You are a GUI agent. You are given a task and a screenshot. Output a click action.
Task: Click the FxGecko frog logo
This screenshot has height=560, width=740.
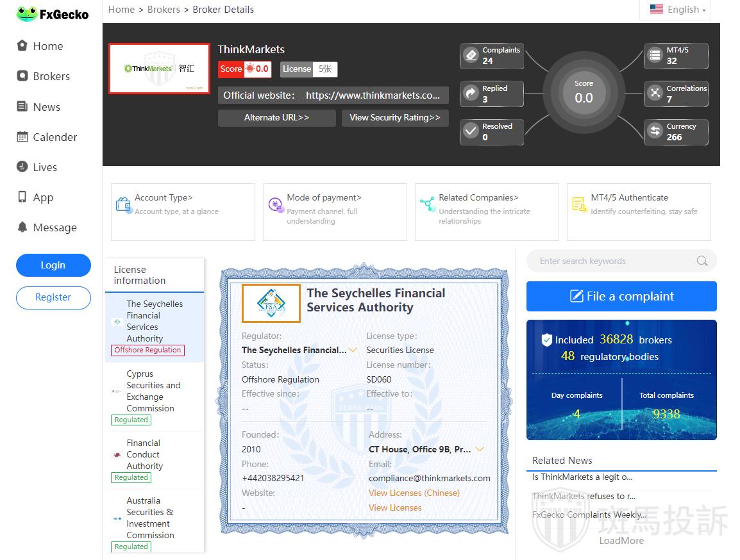click(x=26, y=13)
